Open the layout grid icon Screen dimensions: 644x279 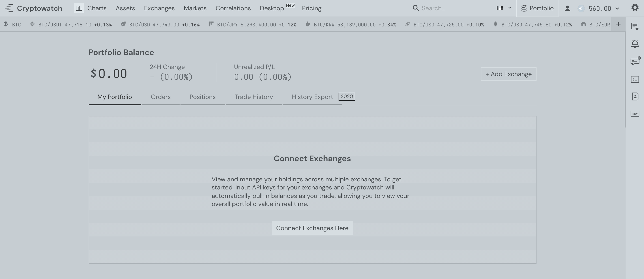[x=500, y=8]
